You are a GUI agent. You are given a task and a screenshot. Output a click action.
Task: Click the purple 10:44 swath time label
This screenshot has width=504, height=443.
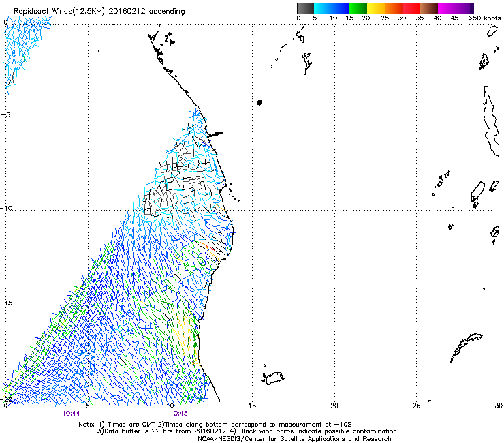[72, 414]
